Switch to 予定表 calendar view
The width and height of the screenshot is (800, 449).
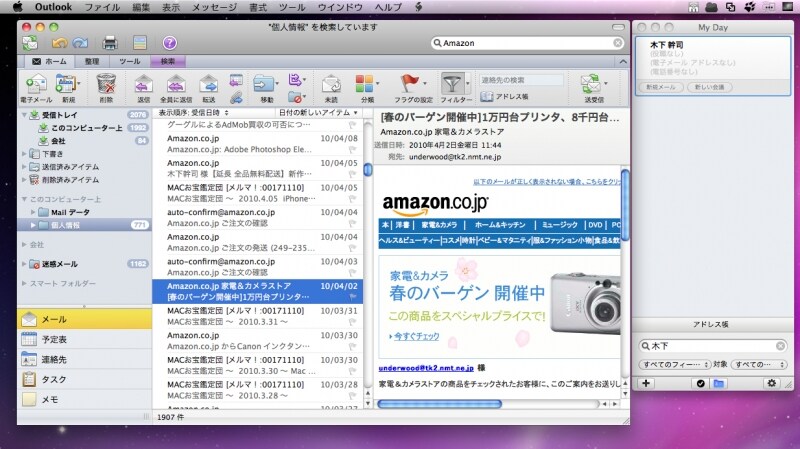pos(85,339)
